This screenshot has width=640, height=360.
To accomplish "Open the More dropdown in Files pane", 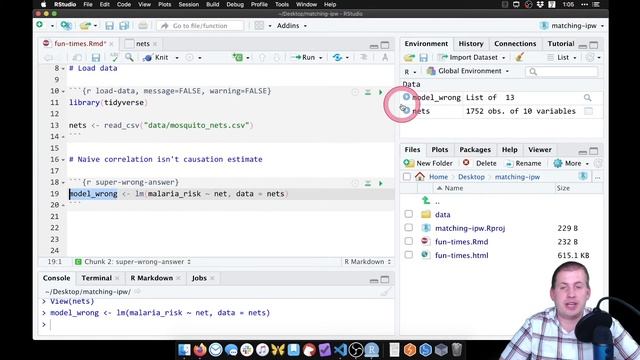I will (571, 163).
